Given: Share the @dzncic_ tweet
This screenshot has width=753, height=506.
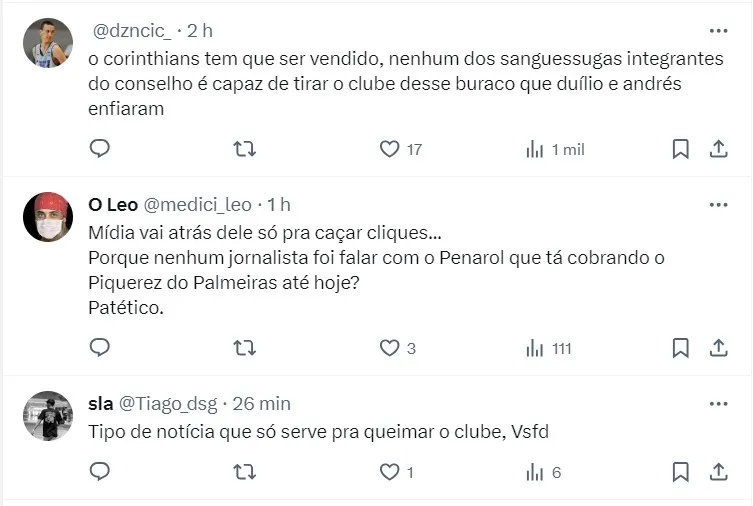Looking at the screenshot, I should tap(718, 149).
